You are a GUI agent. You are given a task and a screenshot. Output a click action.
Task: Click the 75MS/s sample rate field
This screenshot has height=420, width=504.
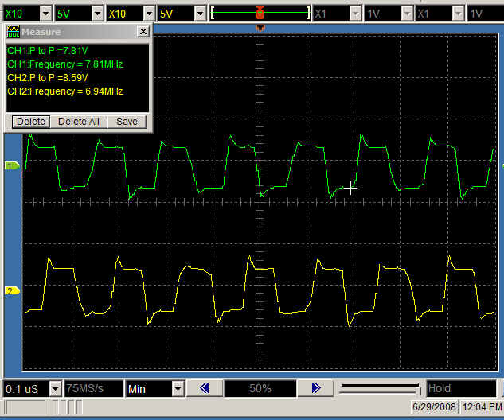(x=93, y=388)
